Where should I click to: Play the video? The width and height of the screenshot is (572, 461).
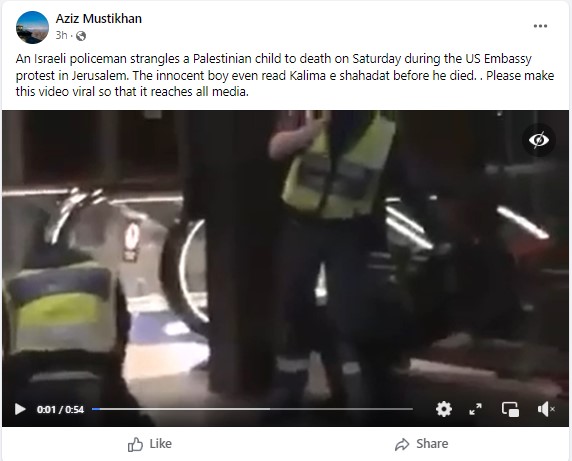click(x=20, y=409)
